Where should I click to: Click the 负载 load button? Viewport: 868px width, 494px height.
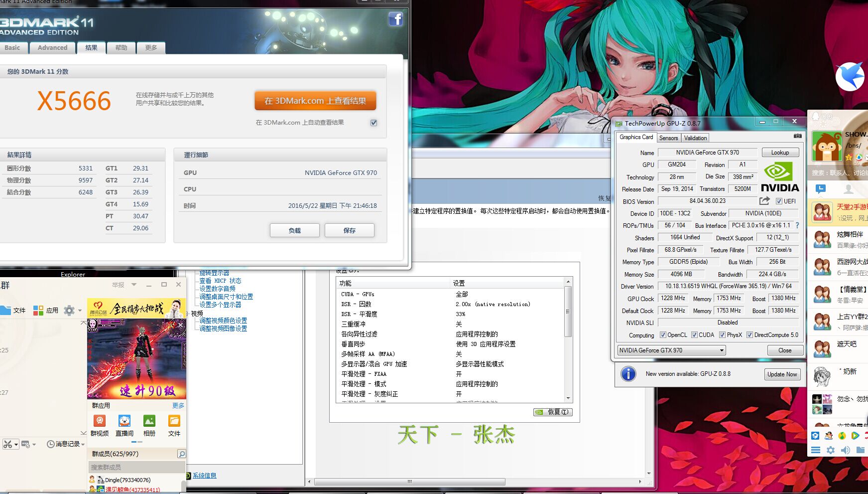[295, 230]
